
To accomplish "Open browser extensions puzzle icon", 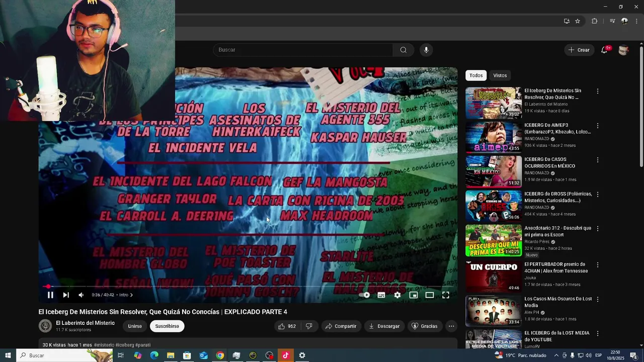I will pos(595,21).
